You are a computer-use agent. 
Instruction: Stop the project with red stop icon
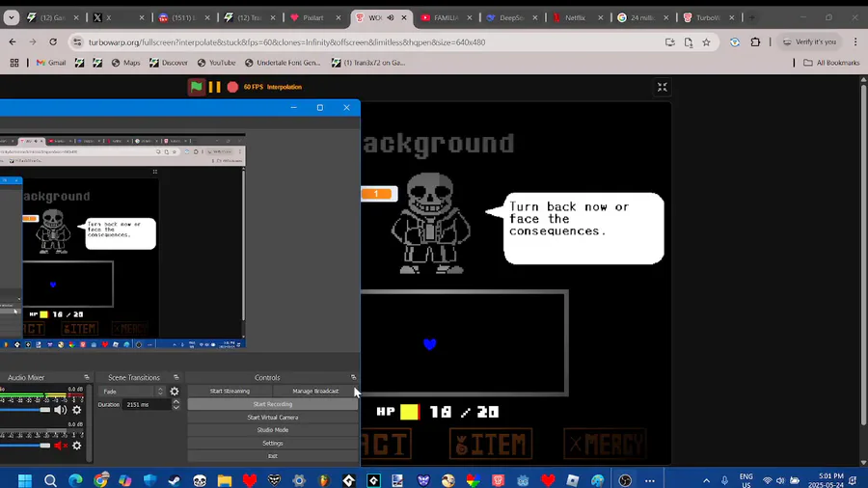(x=232, y=87)
